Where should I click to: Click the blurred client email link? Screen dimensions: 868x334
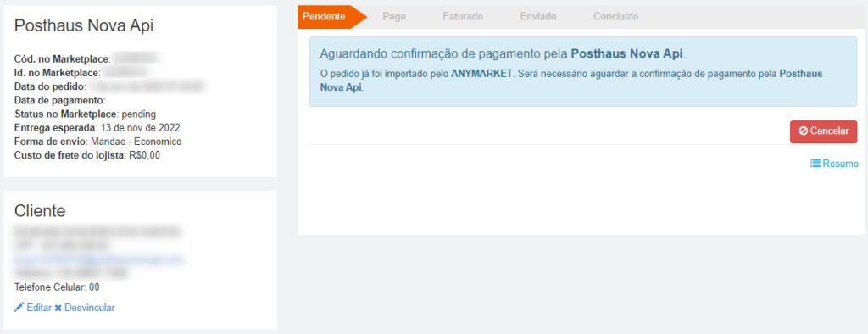pos(100,259)
